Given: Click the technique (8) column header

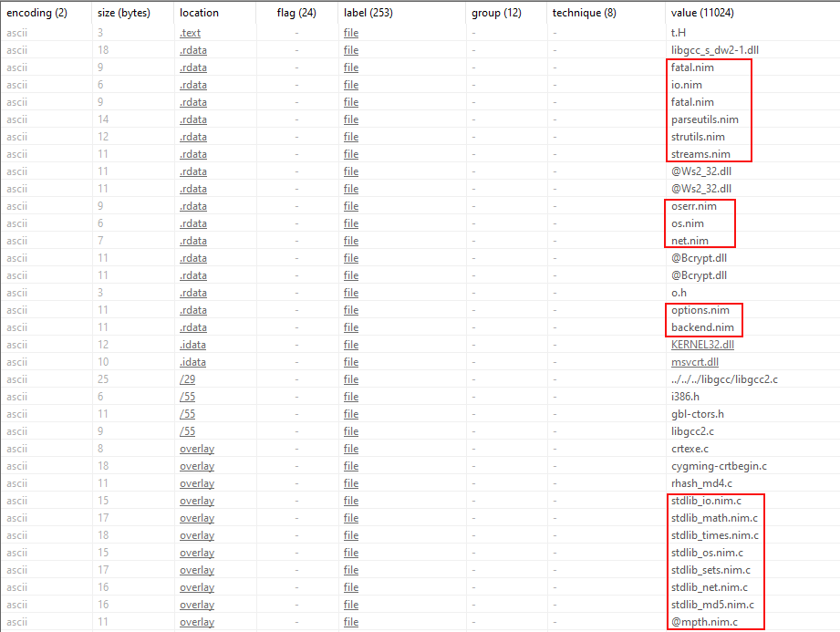Looking at the screenshot, I should 584,13.
